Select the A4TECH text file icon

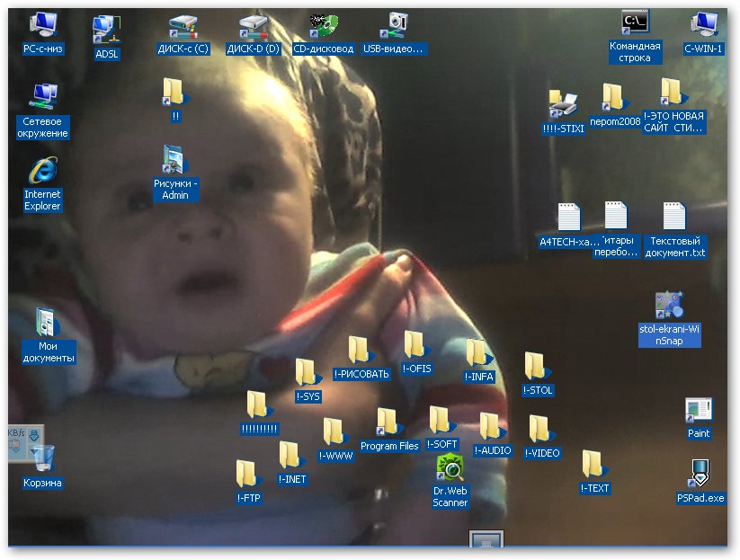[x=569, y=218]
